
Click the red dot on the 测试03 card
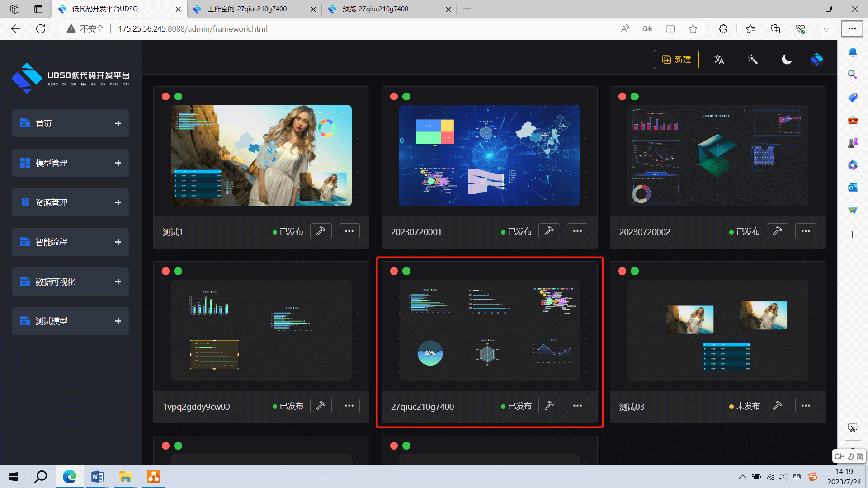click(622, 271)
